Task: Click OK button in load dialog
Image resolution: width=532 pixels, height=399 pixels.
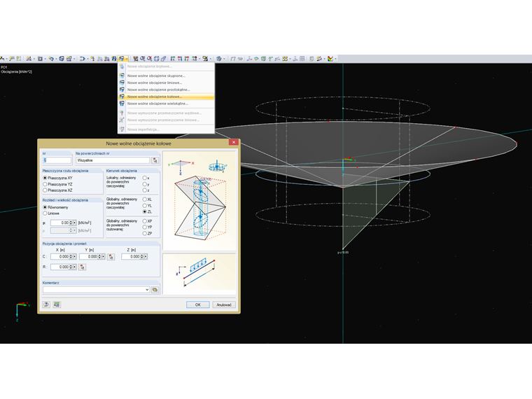Action: (198, 304)
